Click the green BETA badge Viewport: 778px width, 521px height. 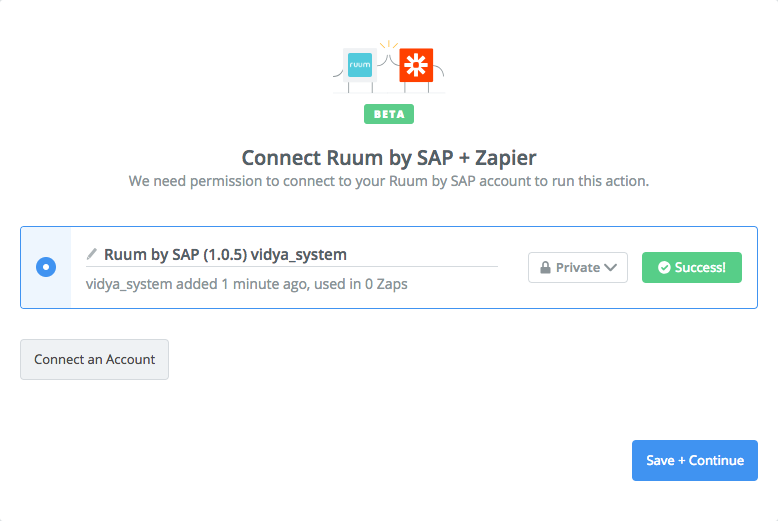click(x=389, y=114)
